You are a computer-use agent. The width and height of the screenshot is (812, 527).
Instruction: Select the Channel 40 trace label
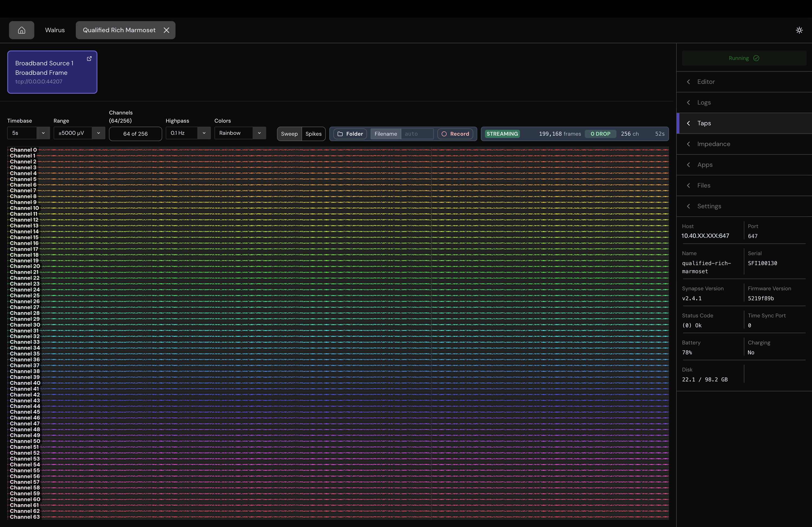click(x=25, y=383)
